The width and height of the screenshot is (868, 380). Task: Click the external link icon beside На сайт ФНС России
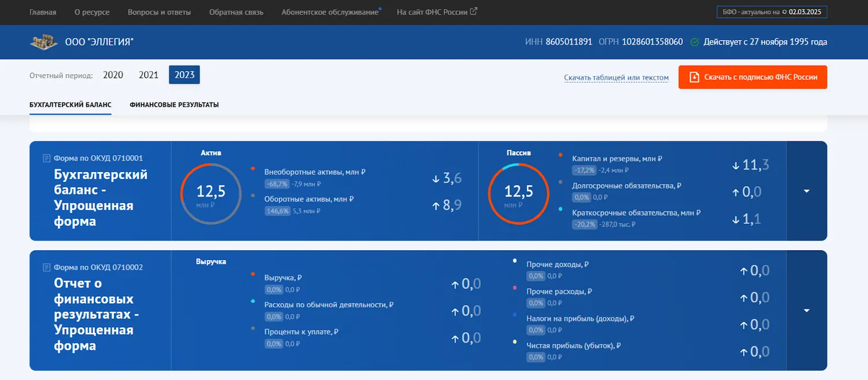[x=474, y=11]
